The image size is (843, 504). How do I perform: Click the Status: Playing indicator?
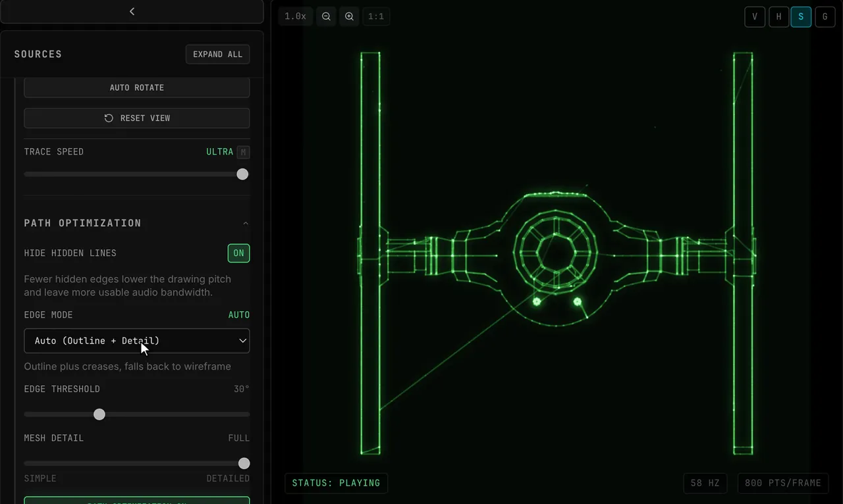[336, 483]
